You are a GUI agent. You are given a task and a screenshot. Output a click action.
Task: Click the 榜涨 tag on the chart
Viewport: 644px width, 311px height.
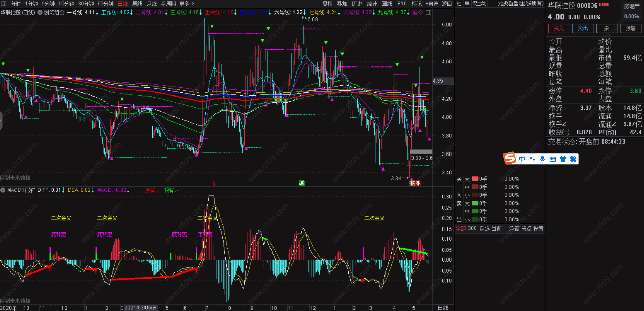coord(415,183)
